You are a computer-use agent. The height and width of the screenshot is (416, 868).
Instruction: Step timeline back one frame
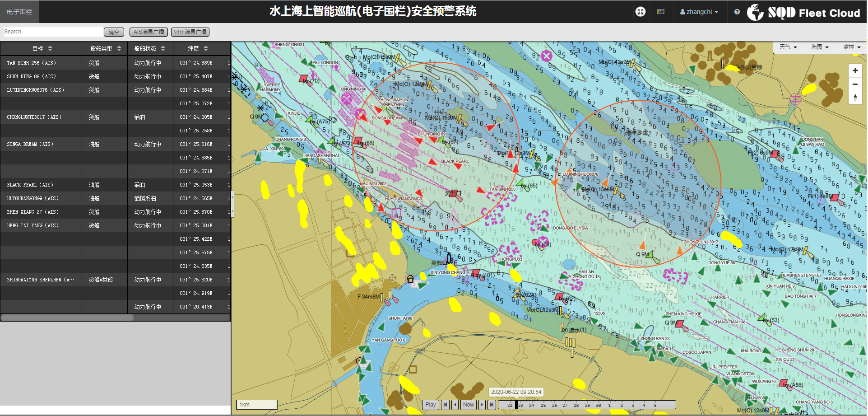pos(455,405)
